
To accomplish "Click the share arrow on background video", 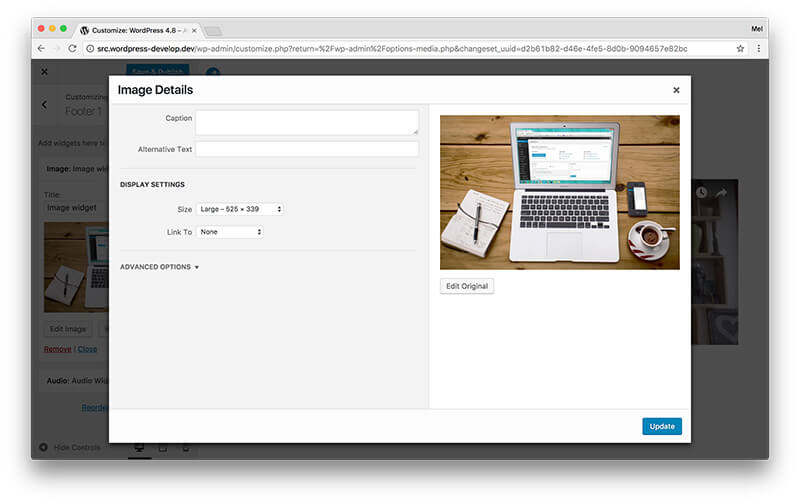I will (721, 192).
